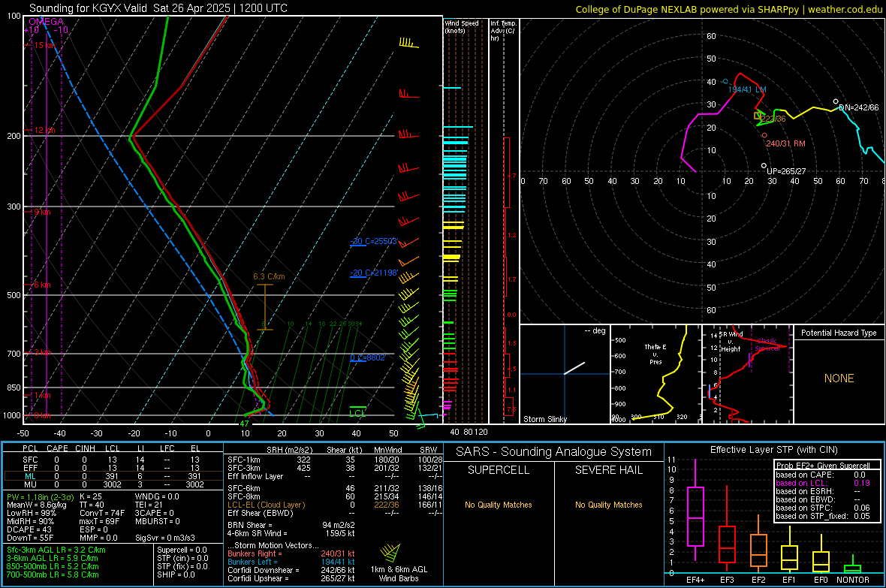Select the Wind Speed (knots) panel header
This screenshot has width=886, height=588.
[x=461, y=26]
